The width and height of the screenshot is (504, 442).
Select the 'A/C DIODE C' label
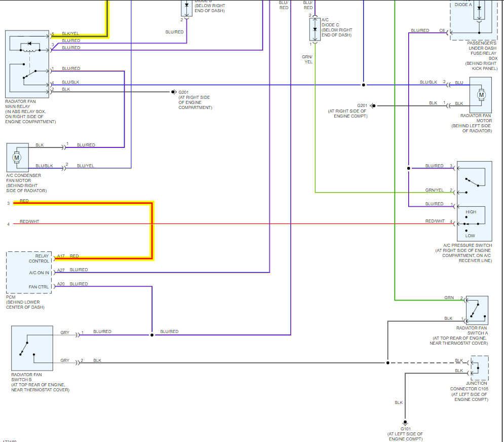[x=330, y=22]
